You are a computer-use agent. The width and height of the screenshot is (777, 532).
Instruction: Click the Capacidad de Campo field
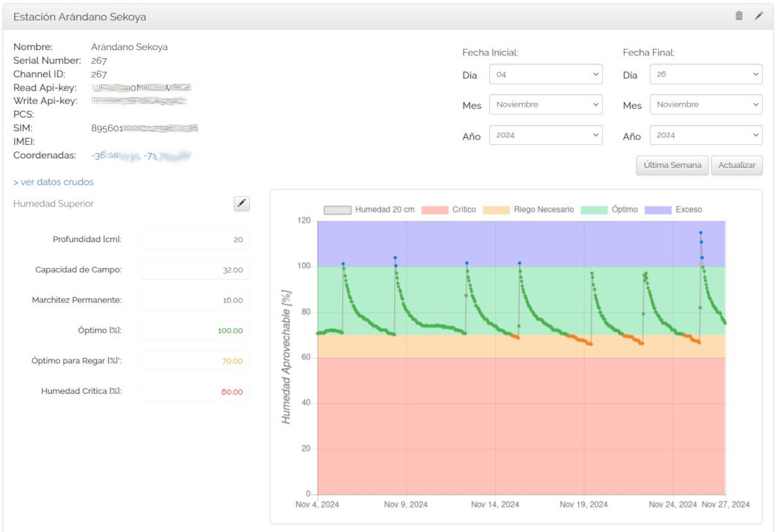[x=196, y=270]
